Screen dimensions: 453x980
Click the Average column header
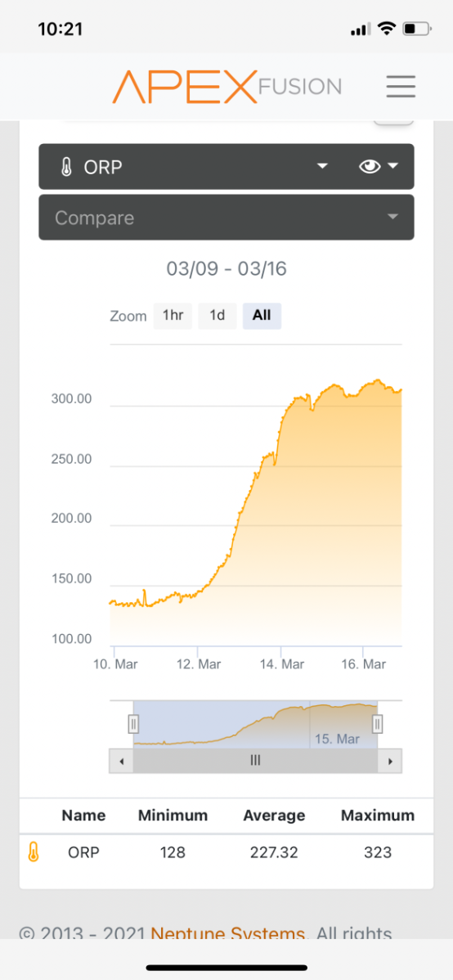[274, 815]
